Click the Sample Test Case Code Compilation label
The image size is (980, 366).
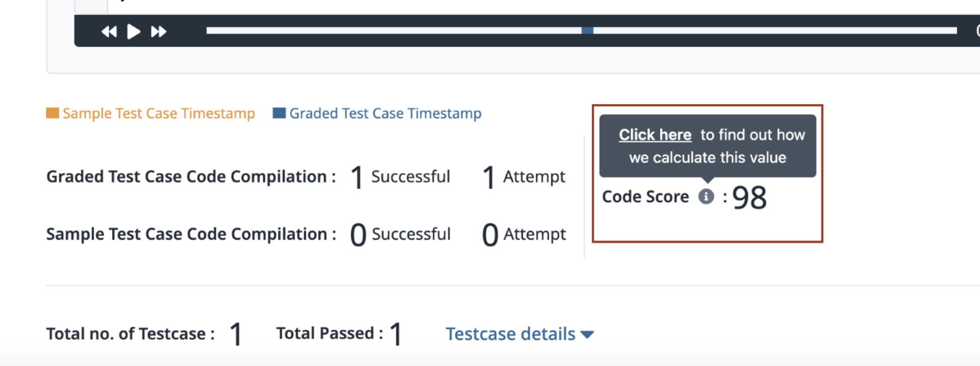(191, 234)
